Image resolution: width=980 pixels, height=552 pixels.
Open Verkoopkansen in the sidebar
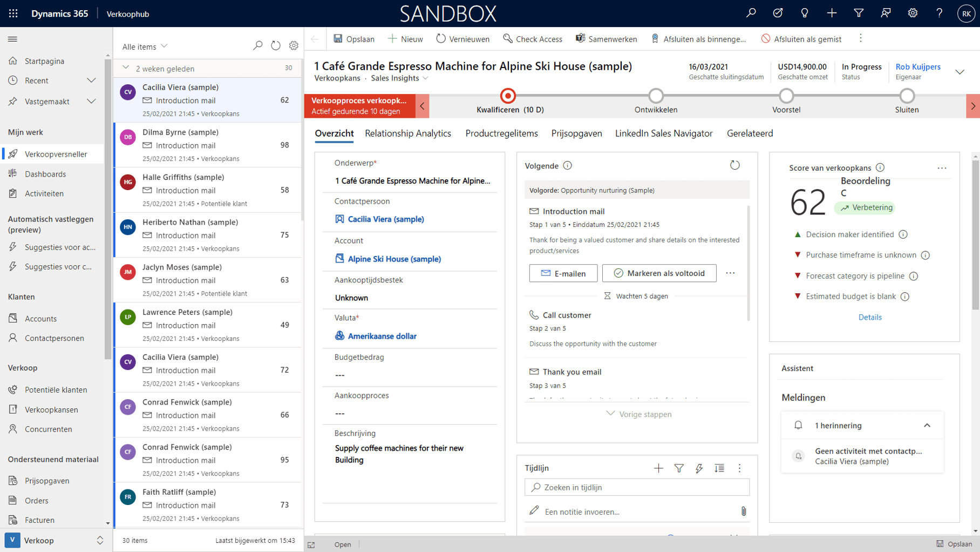(51, 409)
